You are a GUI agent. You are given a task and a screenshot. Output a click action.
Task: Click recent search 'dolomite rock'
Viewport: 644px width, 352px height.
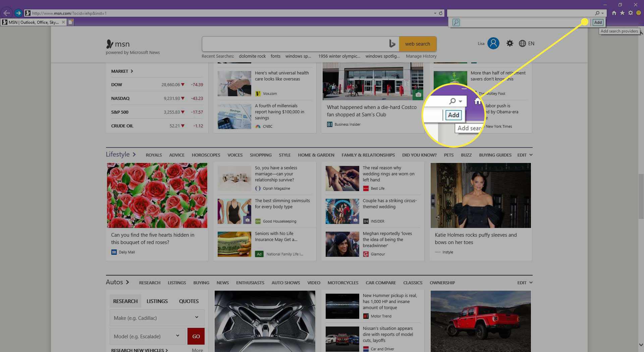pyautogui.click(x=252, y=56)
